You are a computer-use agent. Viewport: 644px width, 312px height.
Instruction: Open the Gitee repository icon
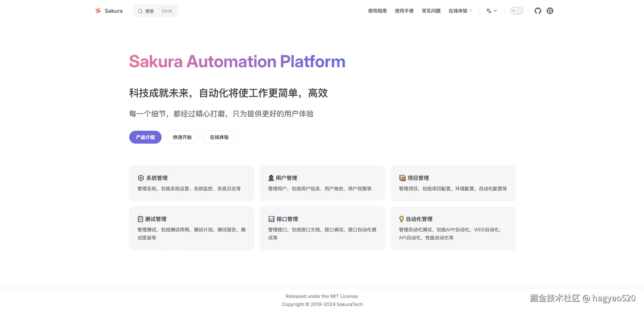[550, 11]
